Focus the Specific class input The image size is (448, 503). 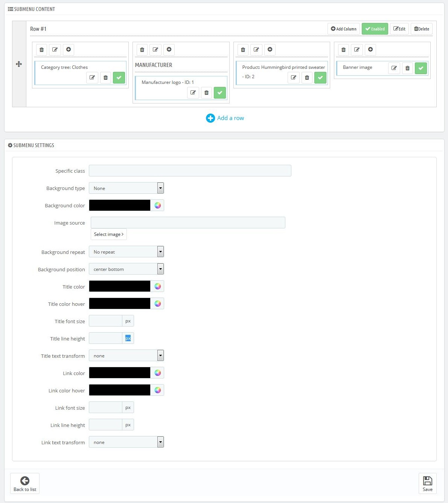coord(190,170)
